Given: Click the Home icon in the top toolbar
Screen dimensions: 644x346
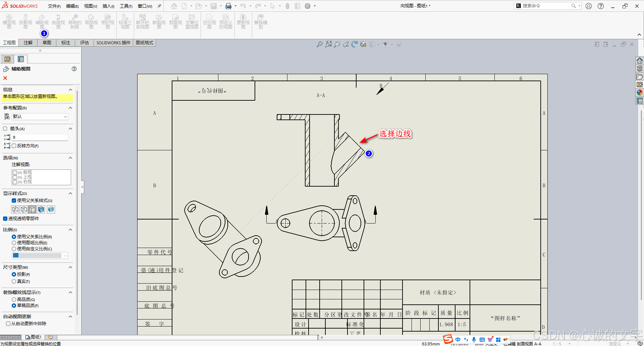Looking at the screenshot, I should [x=174, y=6].
